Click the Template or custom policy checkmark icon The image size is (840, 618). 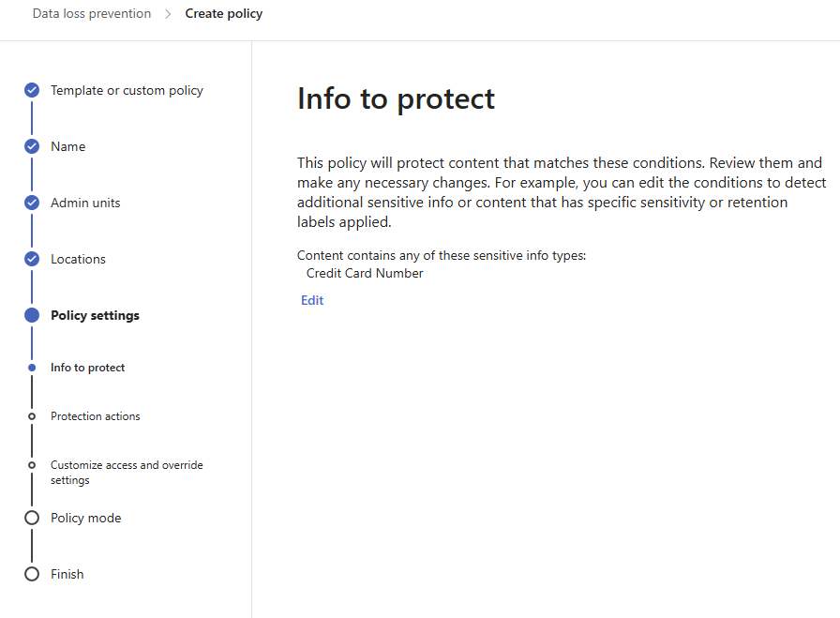point(32,90)
